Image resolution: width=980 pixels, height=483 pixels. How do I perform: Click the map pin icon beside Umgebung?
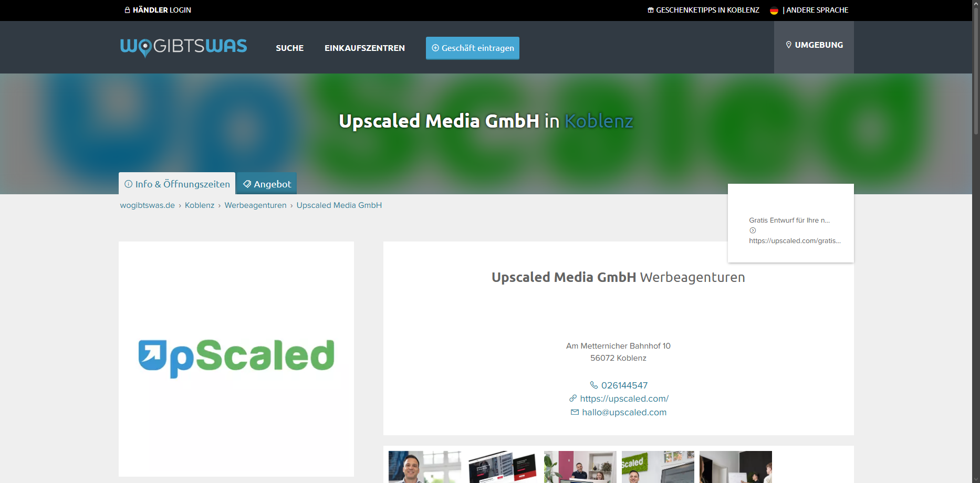788,45
